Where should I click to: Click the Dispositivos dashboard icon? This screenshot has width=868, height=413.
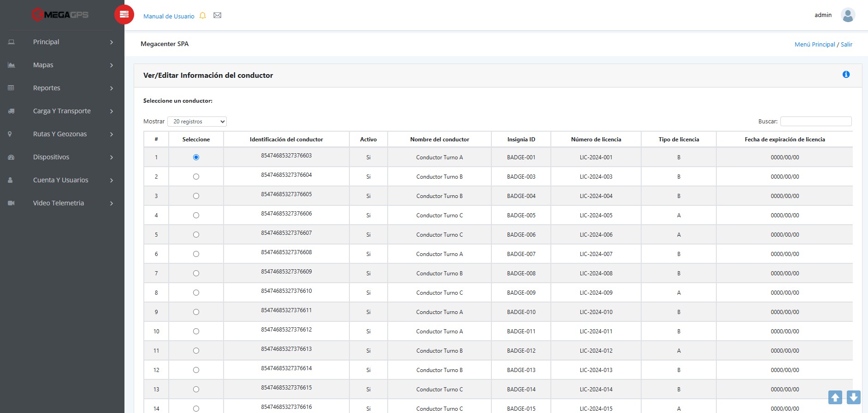point(12,157)
